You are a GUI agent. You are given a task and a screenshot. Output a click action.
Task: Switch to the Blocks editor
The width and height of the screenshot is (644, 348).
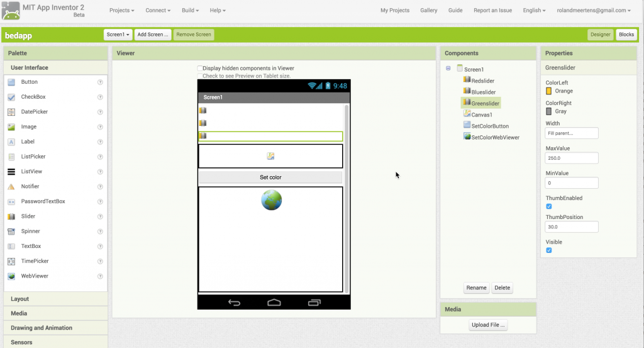626,35
